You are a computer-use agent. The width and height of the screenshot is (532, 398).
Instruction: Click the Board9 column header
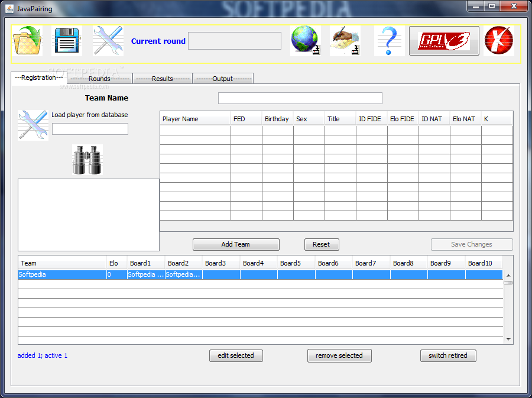point(446,263)
